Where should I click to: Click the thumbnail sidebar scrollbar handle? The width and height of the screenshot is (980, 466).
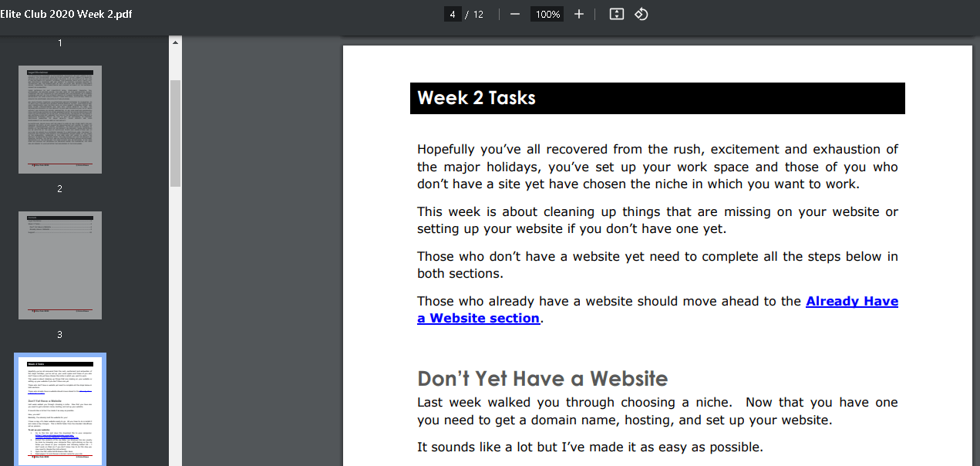pos(175,133)
